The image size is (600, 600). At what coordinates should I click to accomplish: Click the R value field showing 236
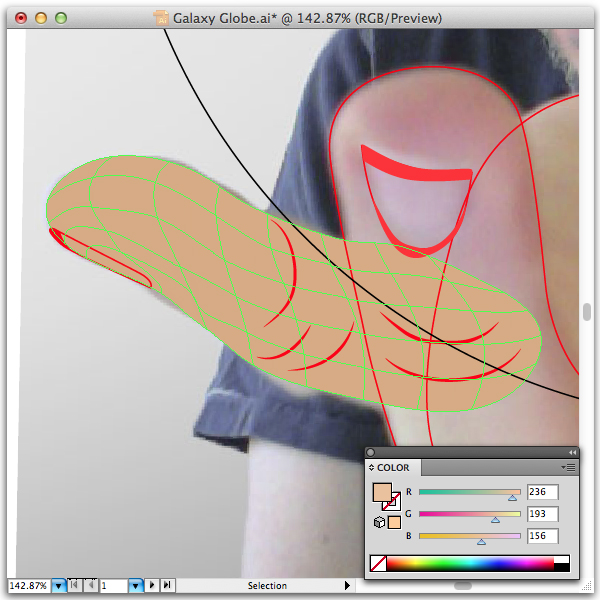(543, 492)
